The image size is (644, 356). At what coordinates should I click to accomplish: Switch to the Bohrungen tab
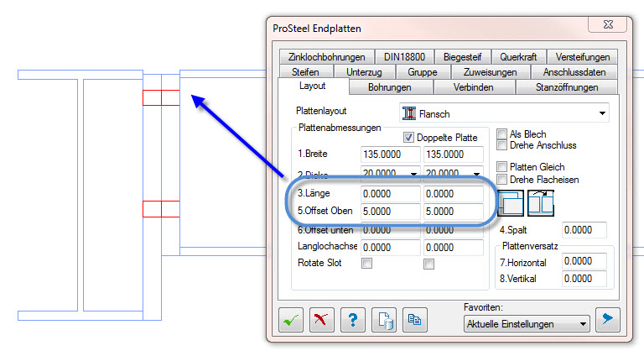pyautogui.click(x=389, y=87)
